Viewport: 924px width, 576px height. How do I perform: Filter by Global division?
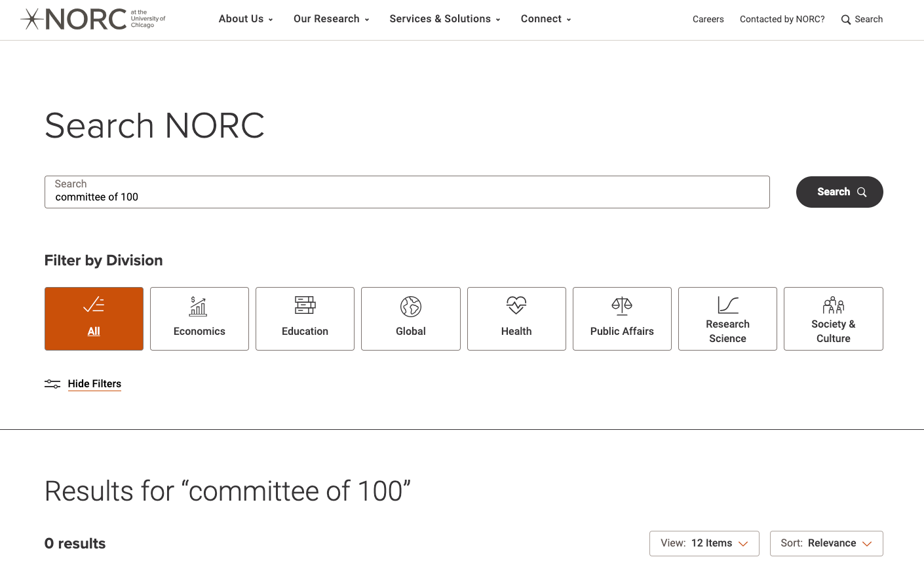[411, 318]
